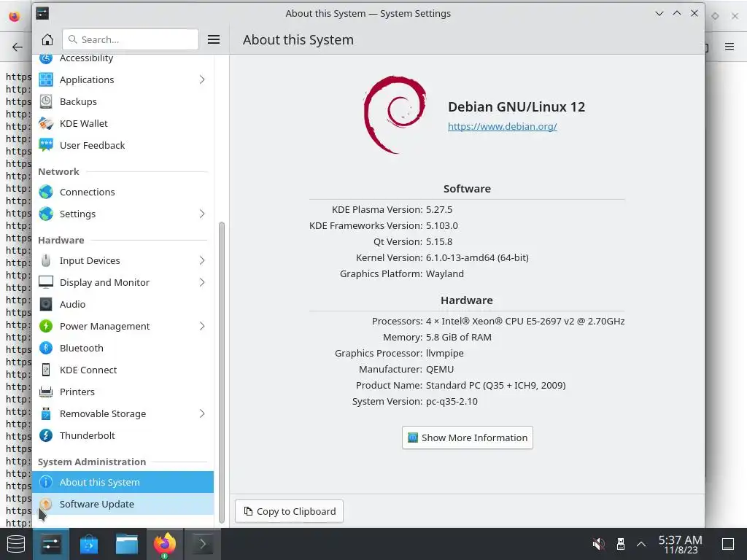Image resolution: width=747 pixels, height=560 pixels.
Task: Select Printers icon
Action: click(46, 392)
